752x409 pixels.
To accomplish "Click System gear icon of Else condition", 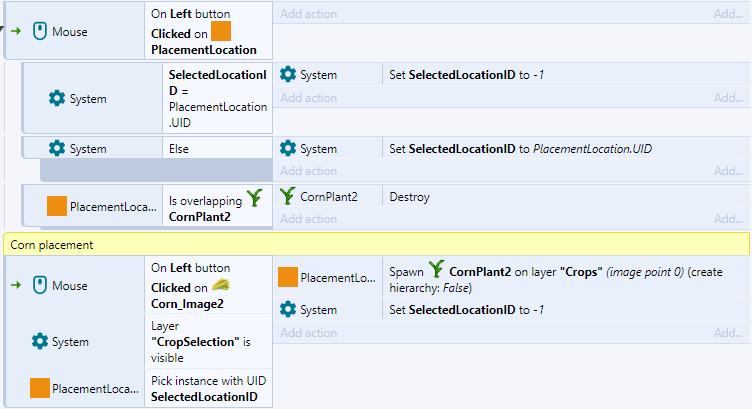I will coord(57,148).
